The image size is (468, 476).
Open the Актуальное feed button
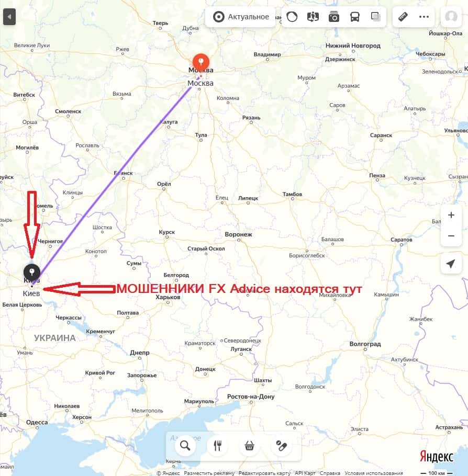(x=240, y=17)
